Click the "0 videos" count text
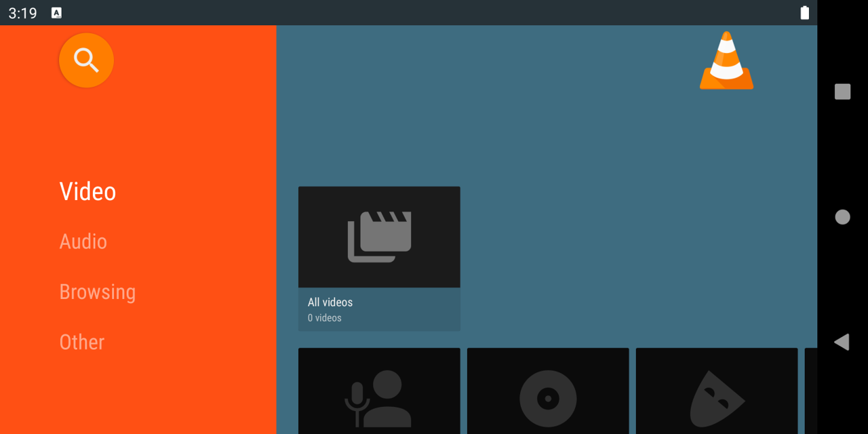 [325, 318]
